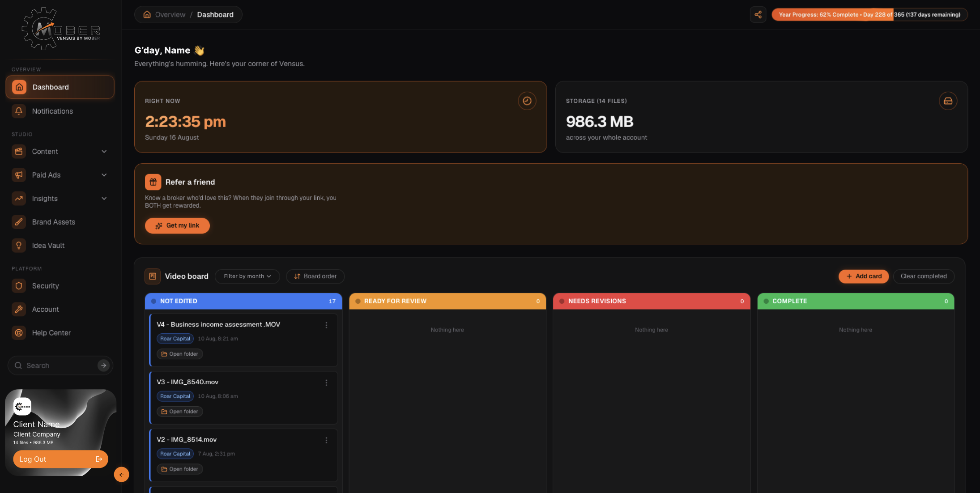Open the Idea Vault page

(x=60, y=246)
